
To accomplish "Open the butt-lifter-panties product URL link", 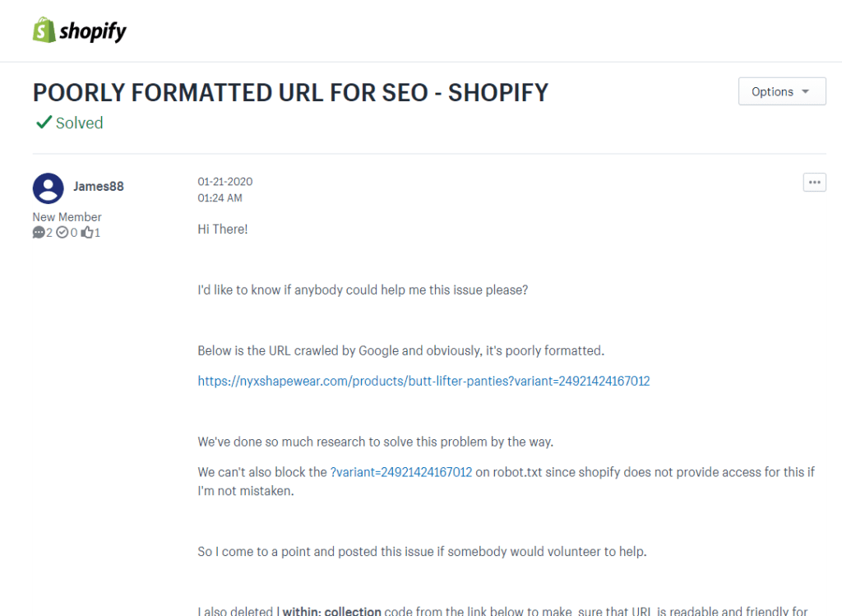I will (423, 381).
